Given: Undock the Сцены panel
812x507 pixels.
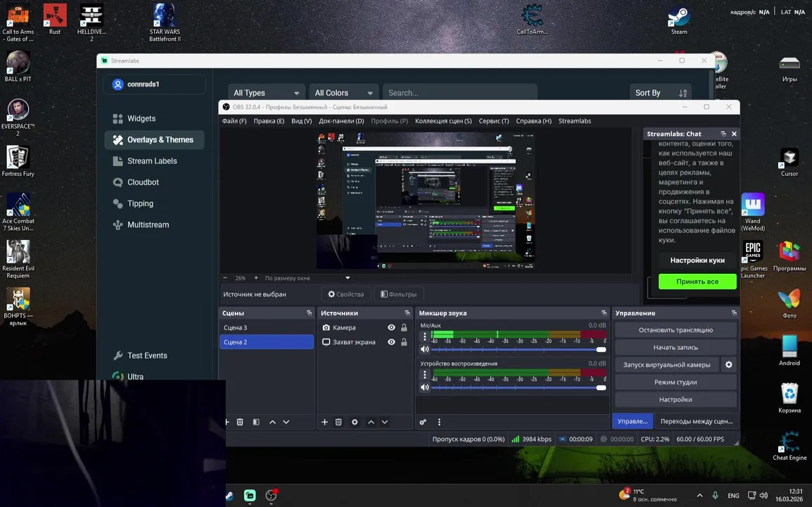Looking at the screenshot, I should click(x=309, y=313).
